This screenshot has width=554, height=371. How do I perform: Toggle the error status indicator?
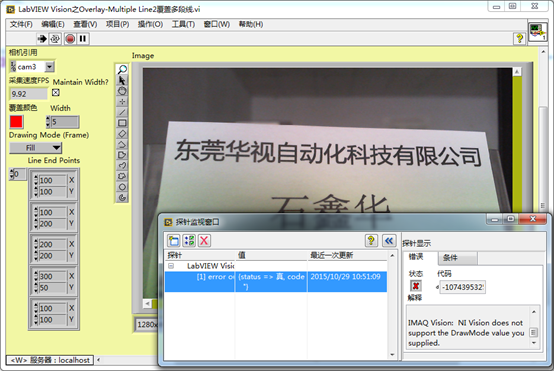pos(416,286)
